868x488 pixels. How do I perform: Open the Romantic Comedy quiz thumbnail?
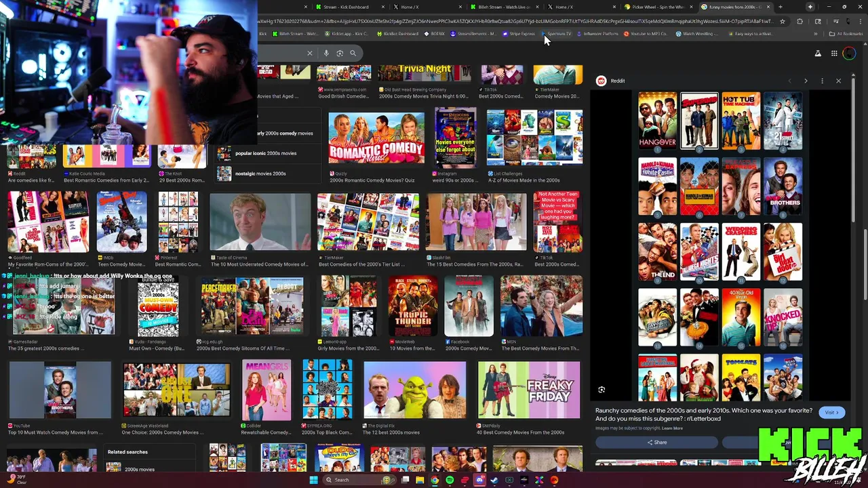pos(376,138)
